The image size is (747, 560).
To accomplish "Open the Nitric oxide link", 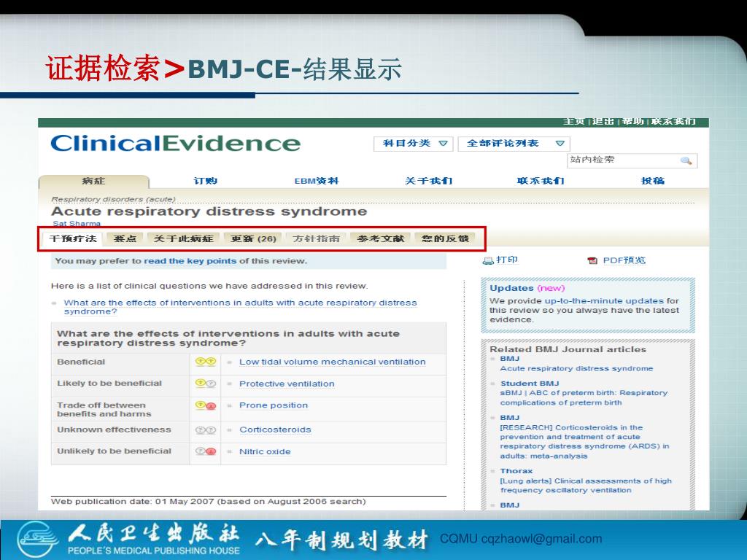I will [265, 451].
